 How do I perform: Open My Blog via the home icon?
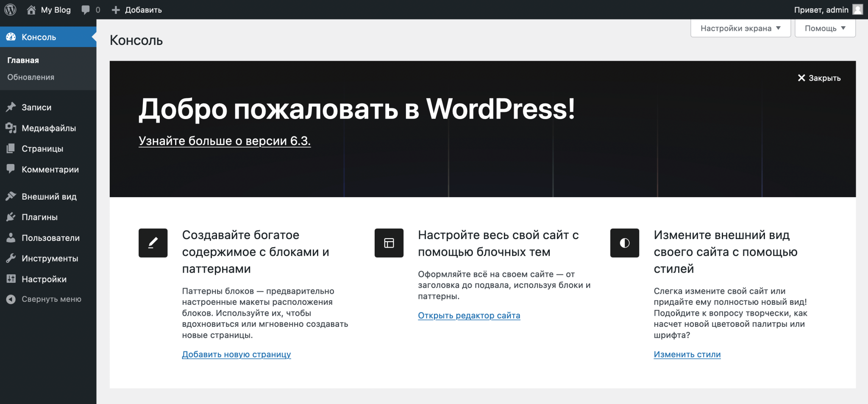pos(32,9)
